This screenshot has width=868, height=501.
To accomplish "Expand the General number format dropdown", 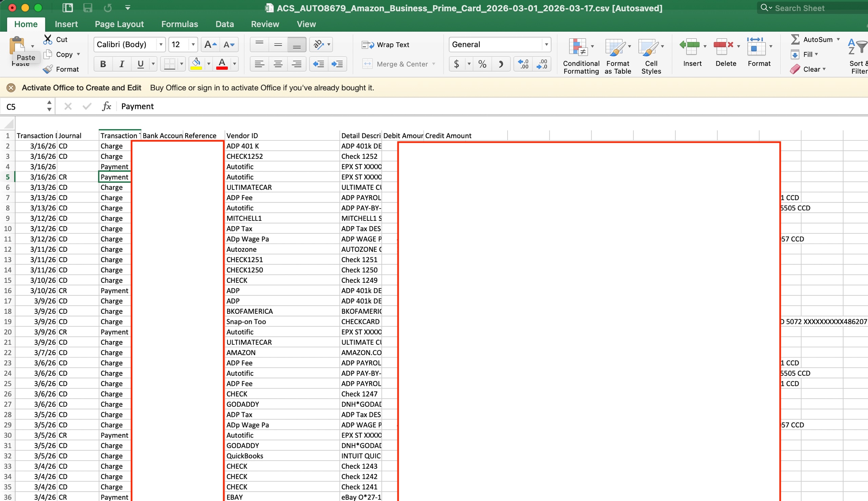I will (546, 44).
